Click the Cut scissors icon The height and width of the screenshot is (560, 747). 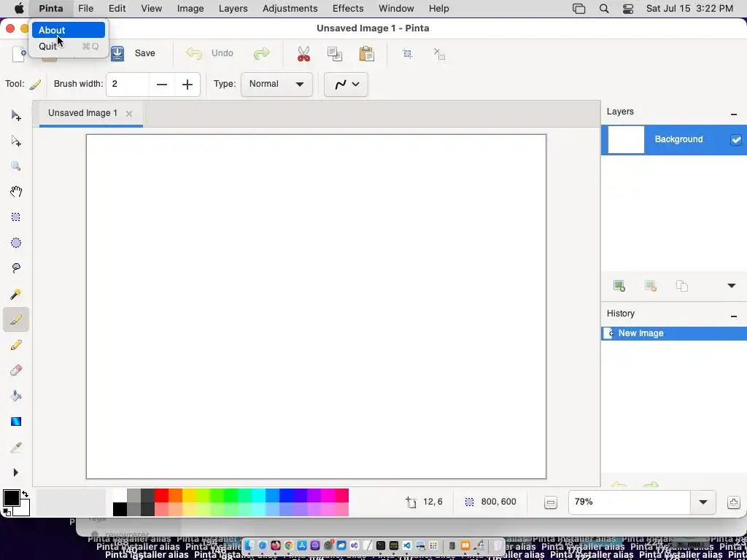[x=303, y=54]
